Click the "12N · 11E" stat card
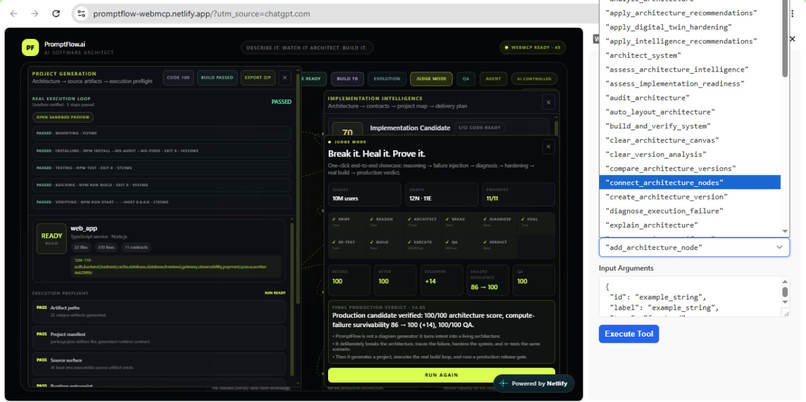Screen dimensions: 806x402 coord(442,194)
